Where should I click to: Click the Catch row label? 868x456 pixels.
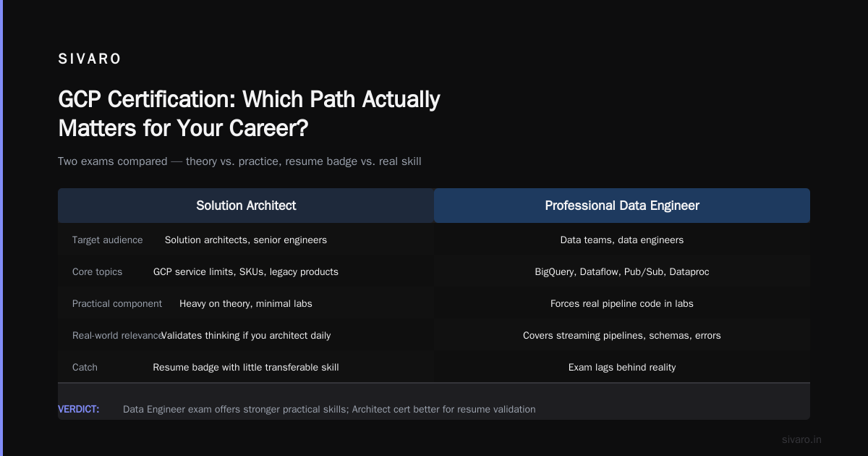point(85,367)
